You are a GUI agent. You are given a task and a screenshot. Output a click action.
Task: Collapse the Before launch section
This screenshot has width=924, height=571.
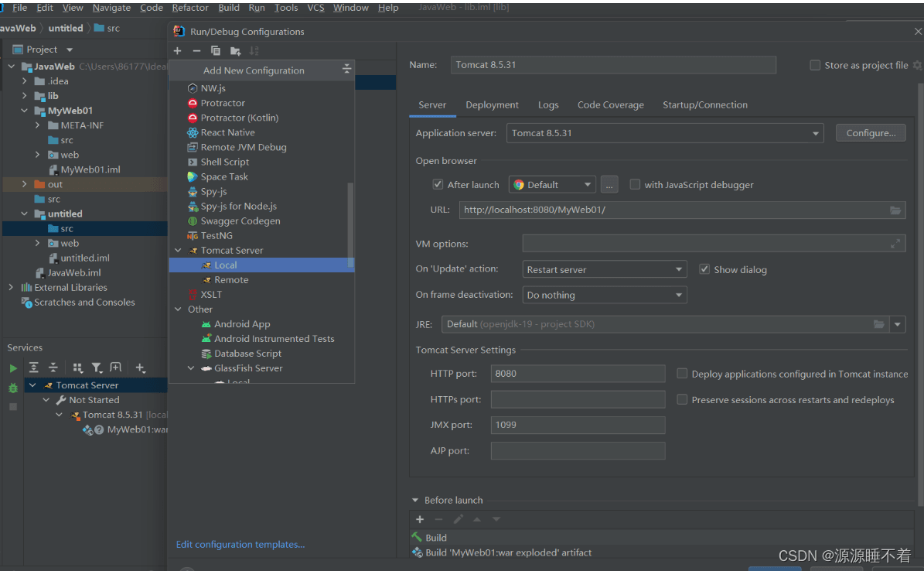pos(415,501)
